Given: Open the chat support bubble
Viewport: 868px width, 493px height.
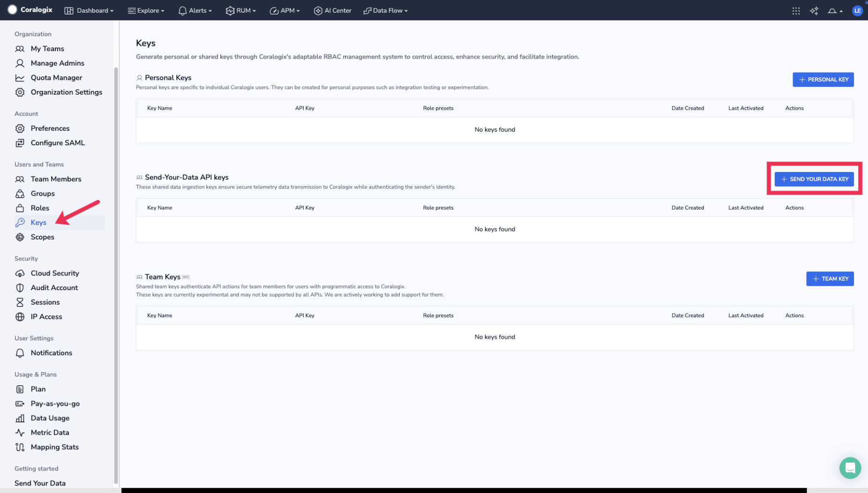Looking at the screenshot, I should pos(850,468).
